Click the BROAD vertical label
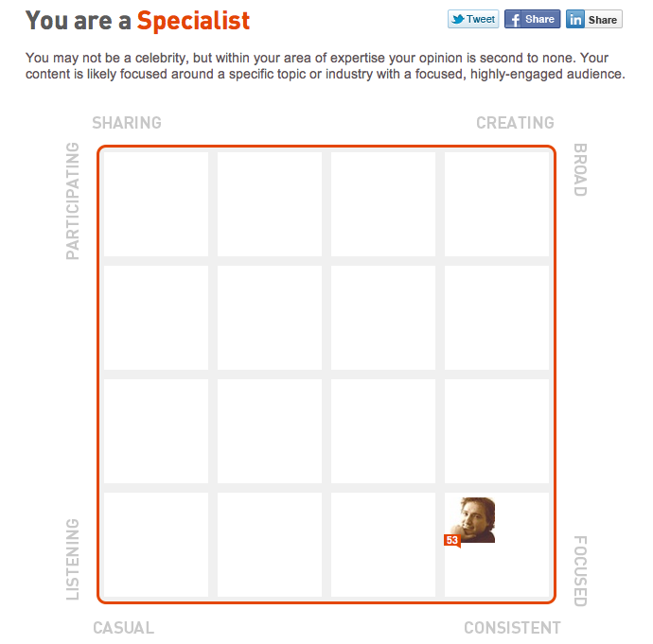The image size is (653, 644). [x=580, y=169]
